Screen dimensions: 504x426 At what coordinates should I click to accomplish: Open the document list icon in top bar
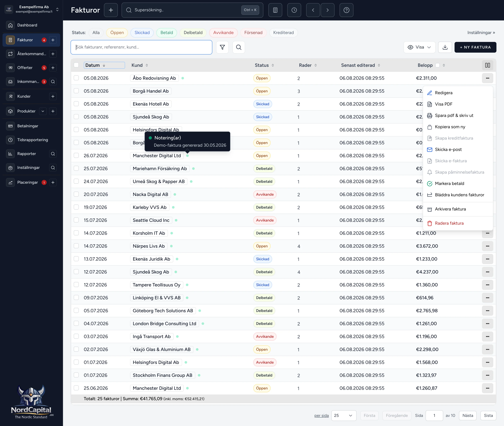click(x=275, y=10)
